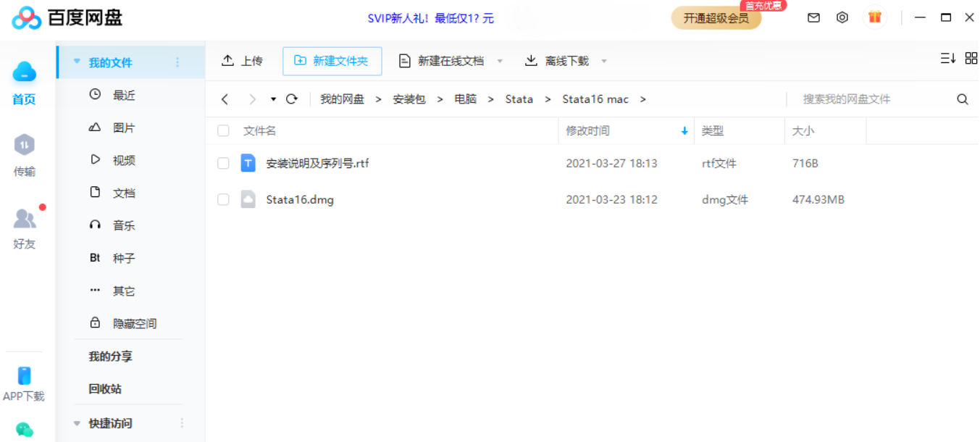Click the 2021-03-27 18:13 date cell
The height and width of the screenshot is (442, 980).
point(611,163)
